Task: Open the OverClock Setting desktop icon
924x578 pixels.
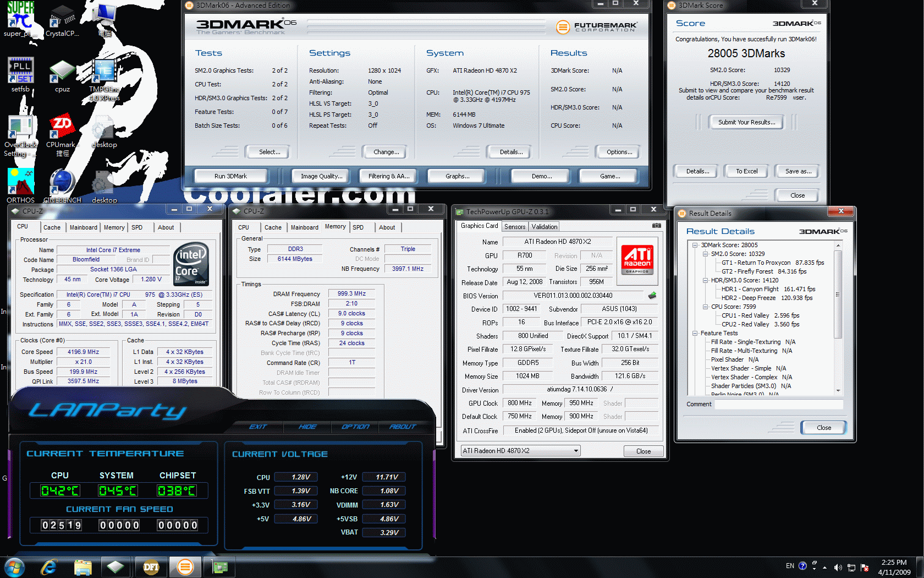Action: pos(20,136)
